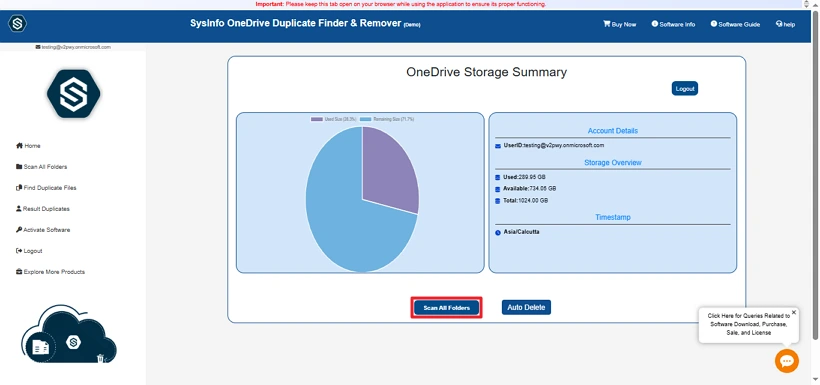Open Software Info in the header
The height and width of the screenshot is (385, 820).
(x=674, y=24)
